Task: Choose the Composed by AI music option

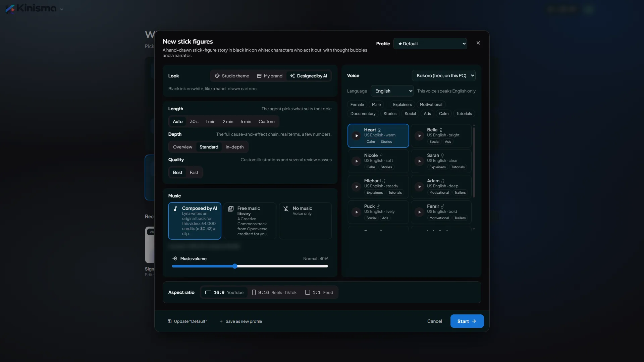Action: click(195, 221)
